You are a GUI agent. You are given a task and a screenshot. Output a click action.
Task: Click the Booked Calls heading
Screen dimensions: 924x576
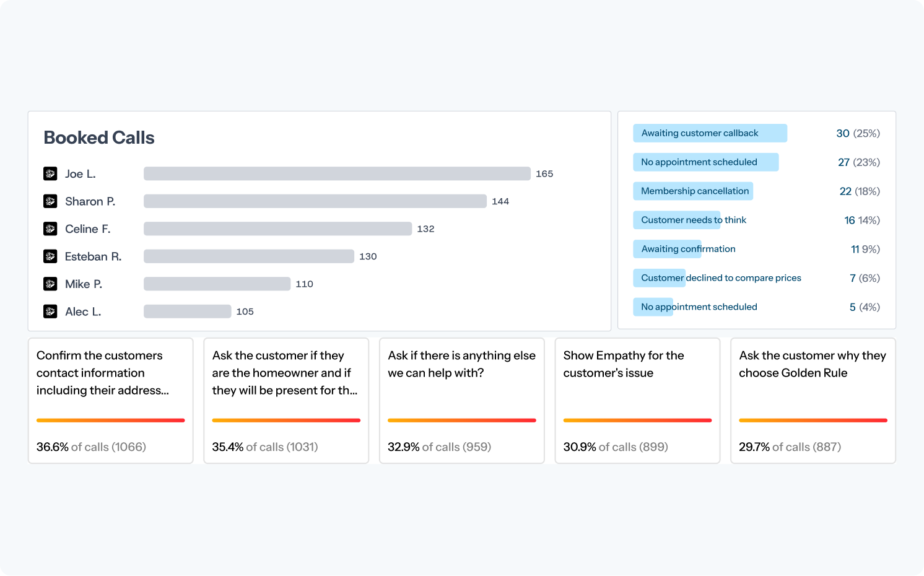click(99, 137)
